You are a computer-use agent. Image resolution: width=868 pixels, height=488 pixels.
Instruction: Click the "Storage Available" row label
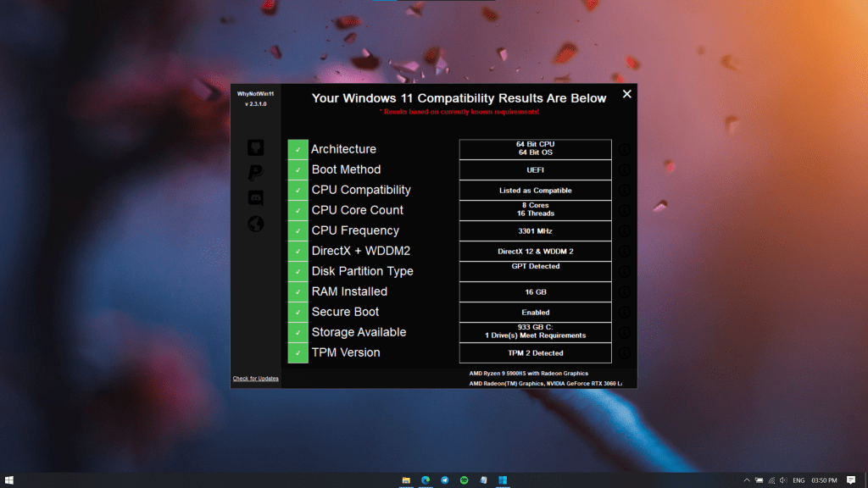[x=359, y=332]
